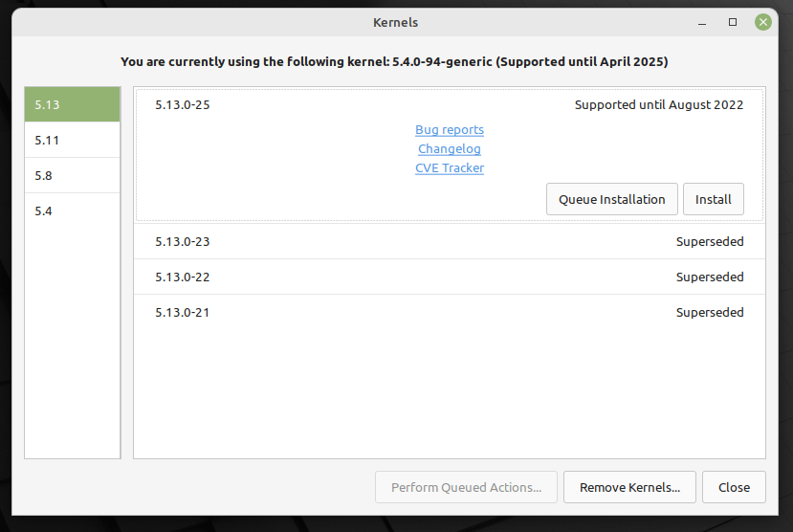Open the 5.8 kernel series list
793x532 pixels.
72,175
